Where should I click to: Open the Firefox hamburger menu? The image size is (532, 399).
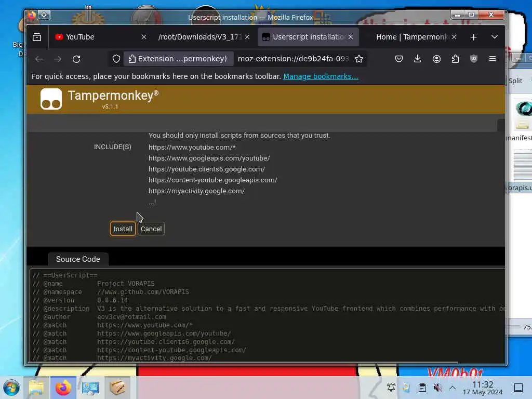pyautogui.click(x=493, y=59)
